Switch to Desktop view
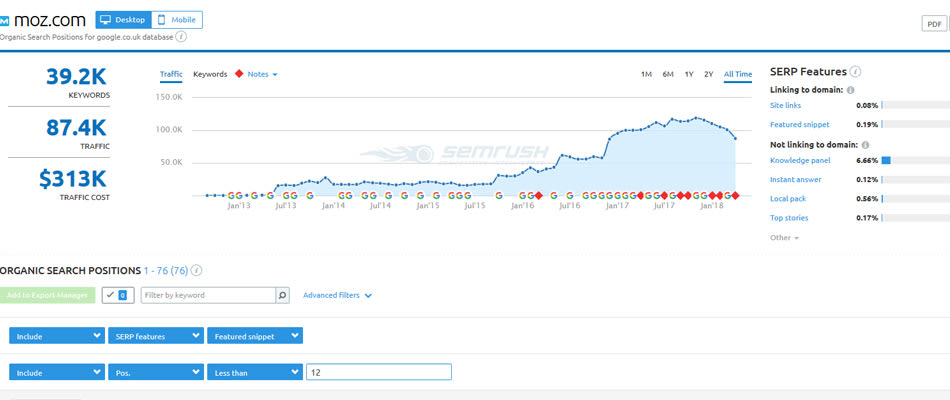 tap(123, 20)
